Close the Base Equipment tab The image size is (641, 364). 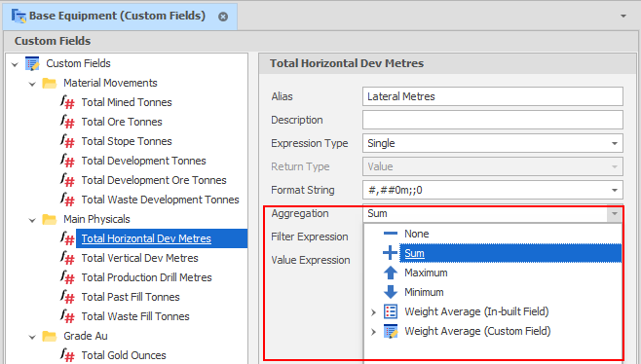tap(223, 17)
